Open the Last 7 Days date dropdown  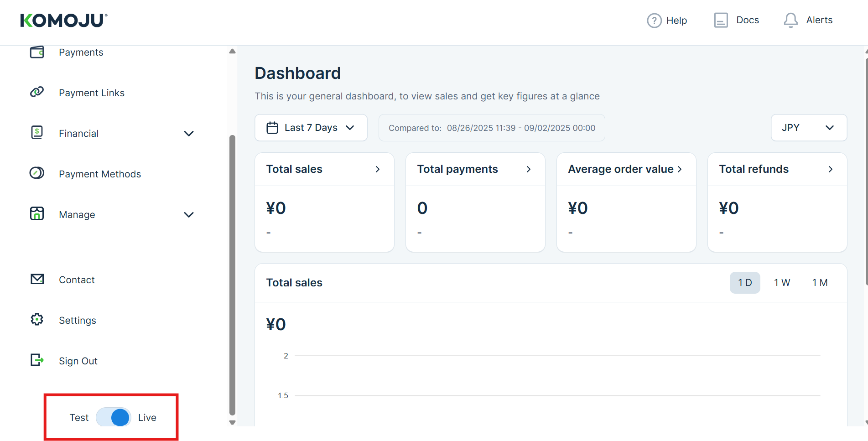pyautogui.click(x=311, y=128)
